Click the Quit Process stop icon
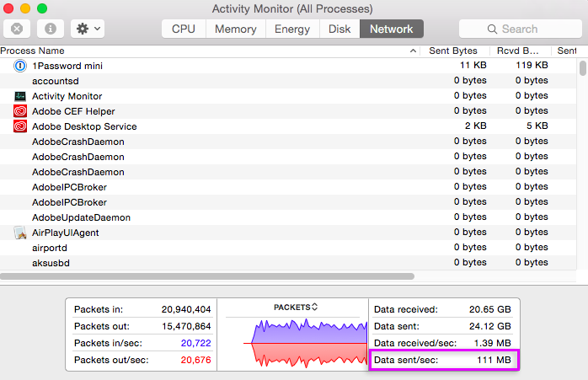 point(17,29)
